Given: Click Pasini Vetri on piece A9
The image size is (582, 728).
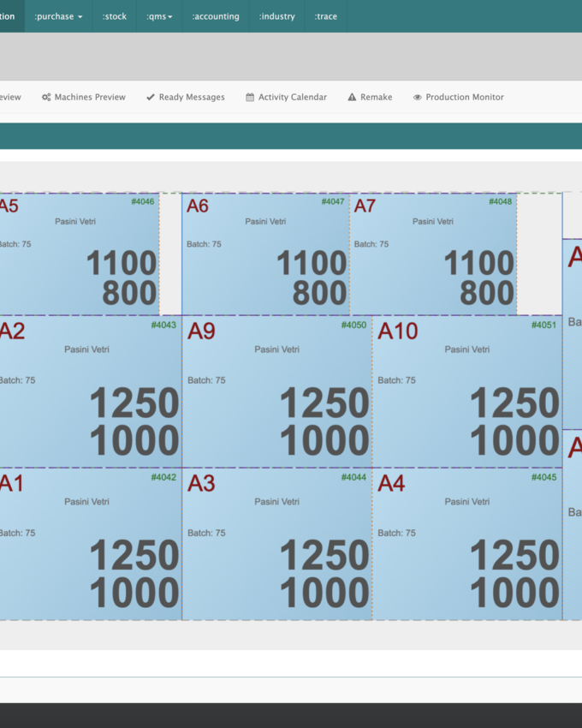Looking at the screenshot, I should click(277, 349).
